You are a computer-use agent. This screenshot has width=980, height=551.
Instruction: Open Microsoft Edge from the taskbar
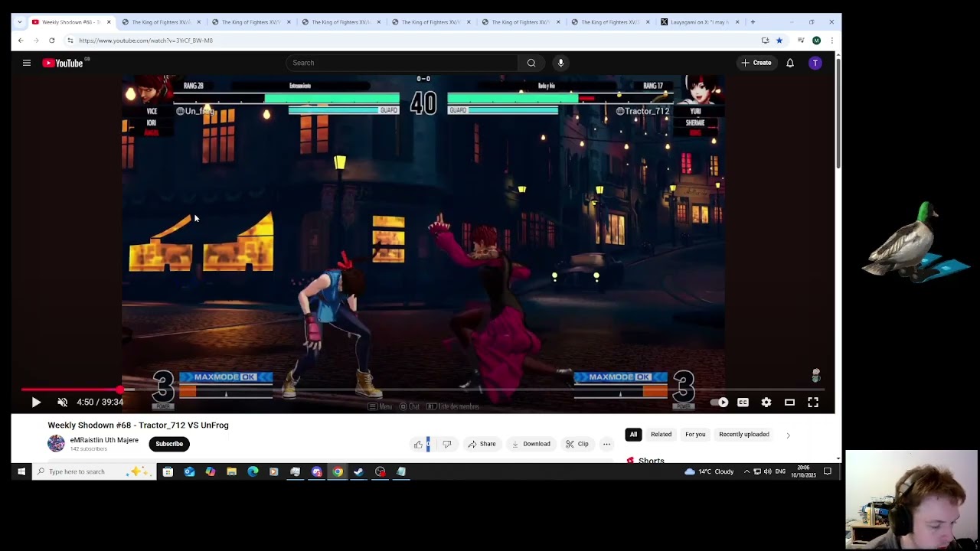tap(253, 471)
